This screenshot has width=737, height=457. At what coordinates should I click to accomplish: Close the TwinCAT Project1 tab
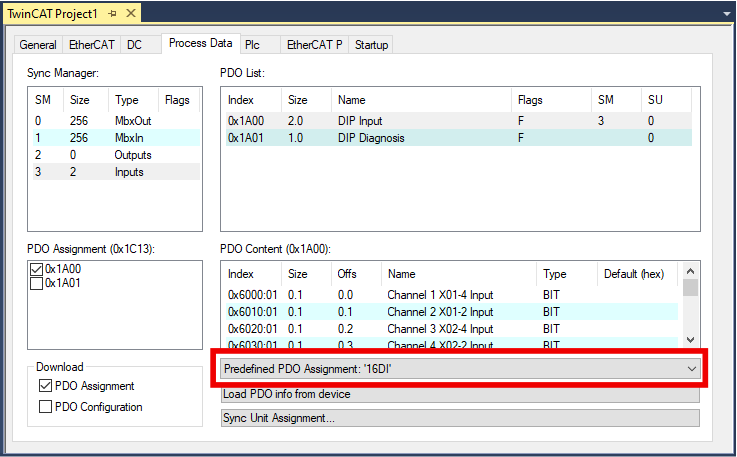(131, 13)
